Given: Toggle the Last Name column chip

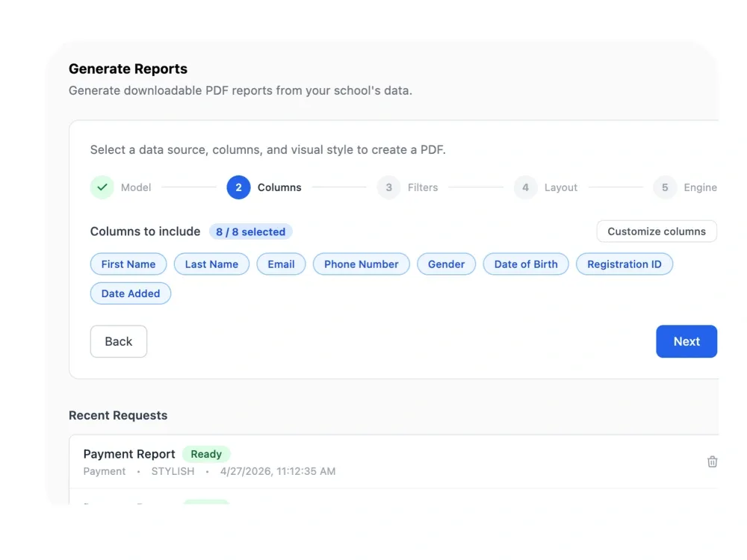Looking at the screenshot, I should point(211,264).
